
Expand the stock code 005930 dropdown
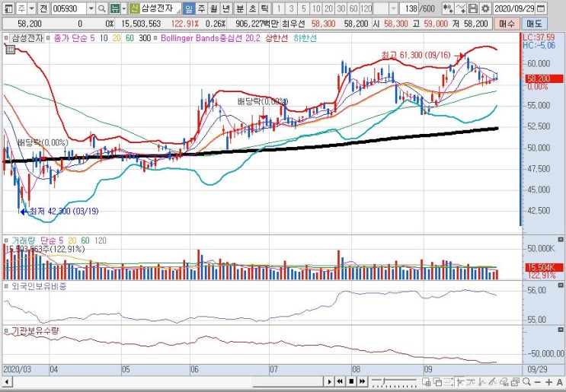pyautogui.click(x=91, y=8)
